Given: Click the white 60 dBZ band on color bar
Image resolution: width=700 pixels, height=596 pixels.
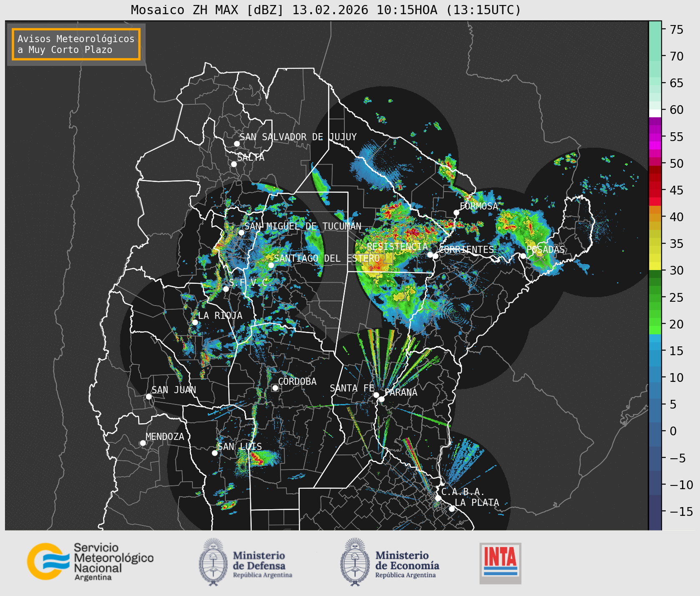Looking at the screenshot, I should pos(655,113).
